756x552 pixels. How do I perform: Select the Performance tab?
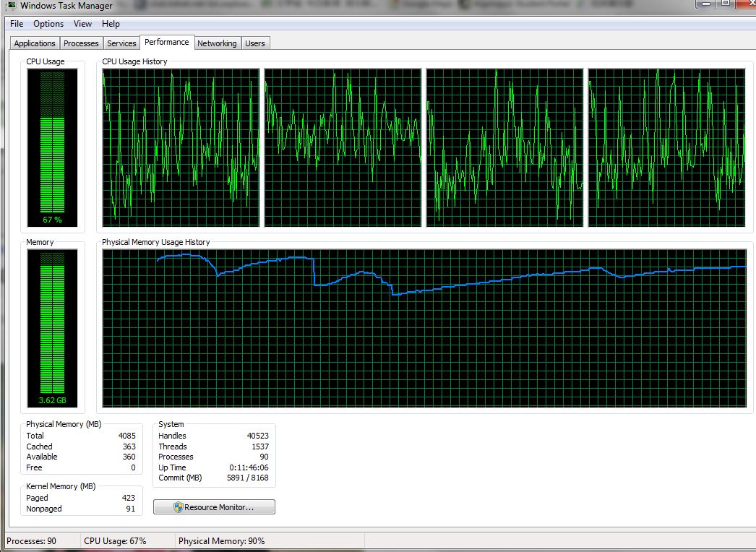click(166, 43)
